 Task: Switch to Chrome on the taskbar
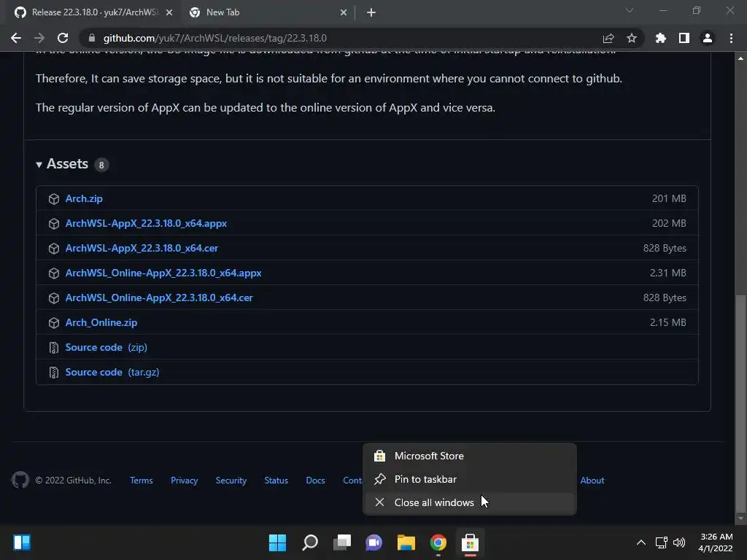[438, 542]
